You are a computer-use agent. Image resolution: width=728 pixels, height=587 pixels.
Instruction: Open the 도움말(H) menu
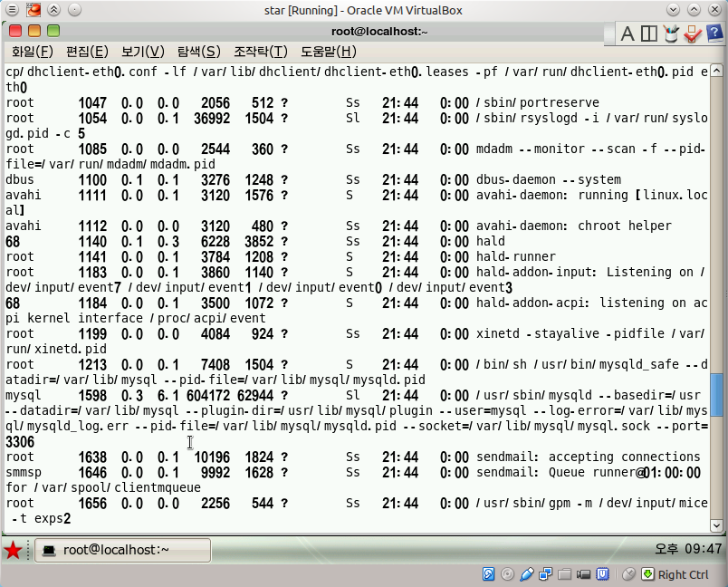(x=329, y=51)
